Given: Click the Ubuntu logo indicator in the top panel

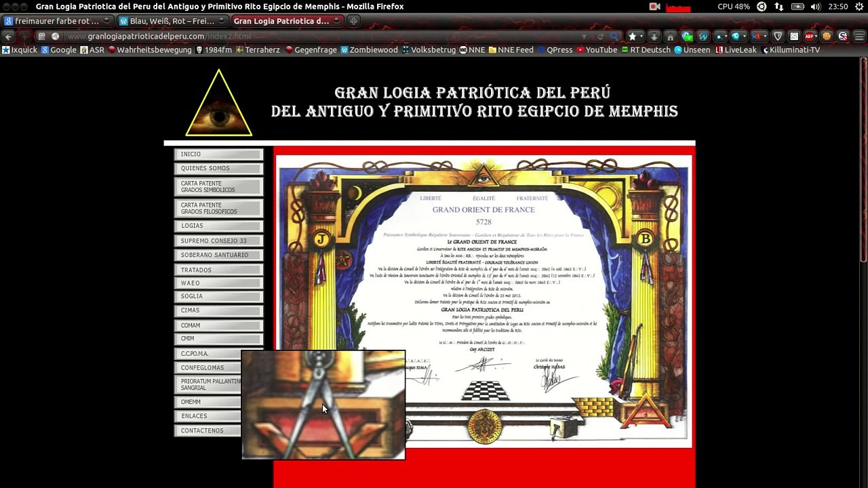Looking at the screenshot, I should click(762, 7).
